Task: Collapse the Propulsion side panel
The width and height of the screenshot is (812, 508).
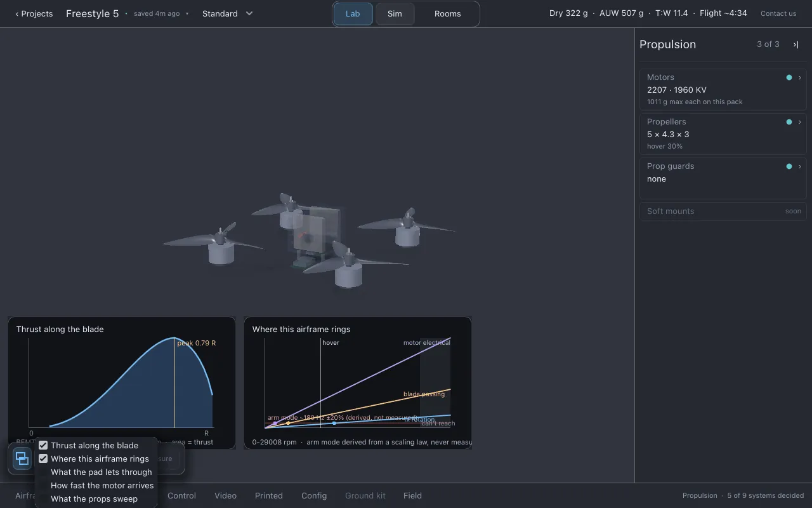Action: [x=796, y=44]
